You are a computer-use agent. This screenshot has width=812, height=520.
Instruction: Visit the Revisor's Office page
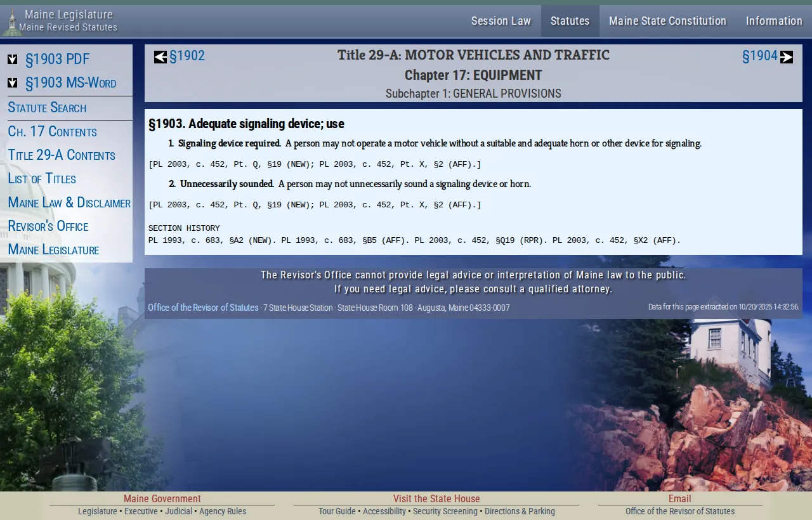pyautogui.click(x=48, y=226)
